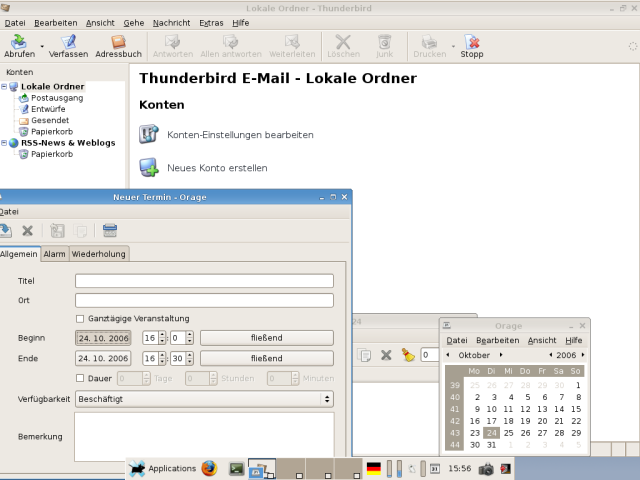Screen dimensions: 640x480
Task: Open the Abrufen dropdown arrow
Action: click(42, 46)
